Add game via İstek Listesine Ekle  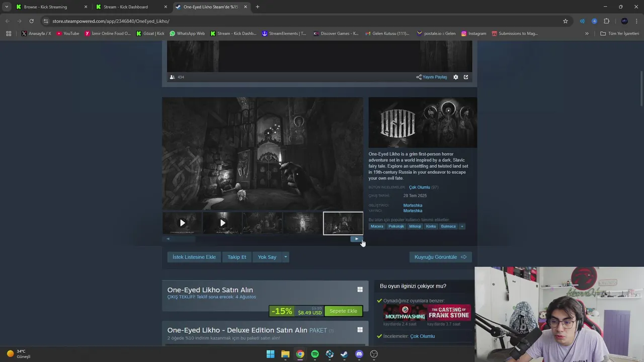click(x=194, y=257)
